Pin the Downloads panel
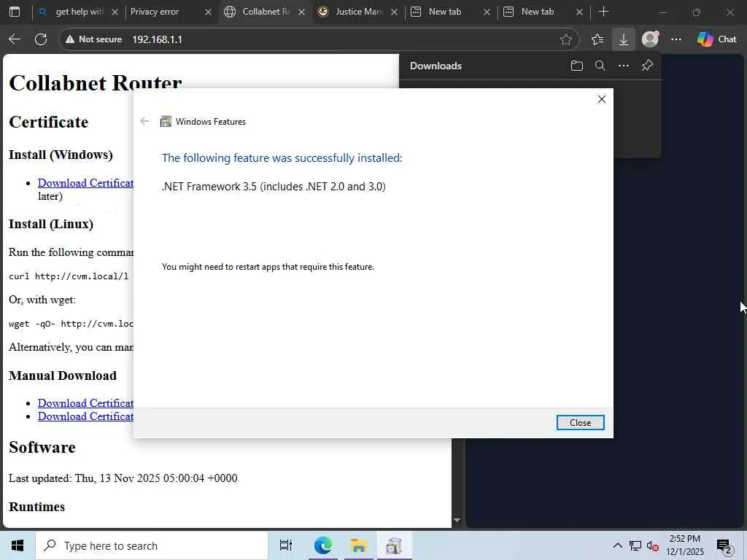 (x=647, y=66)
